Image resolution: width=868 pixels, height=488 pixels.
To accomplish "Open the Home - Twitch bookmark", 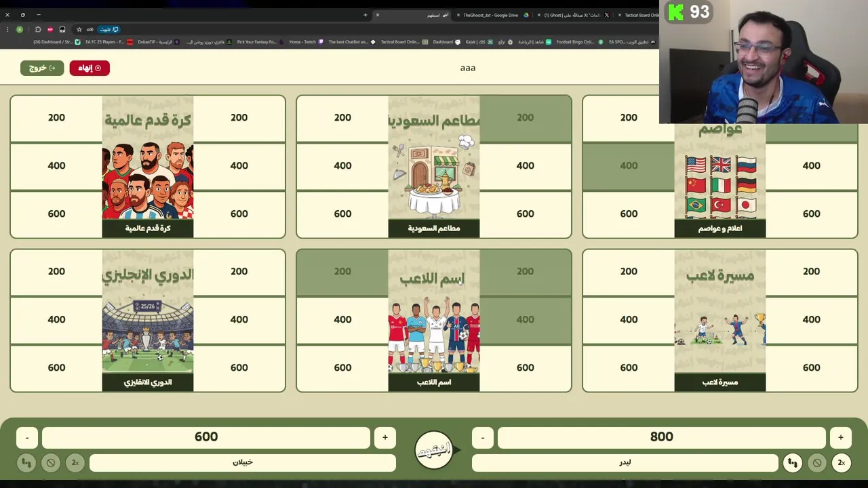I will coord(306,42).
